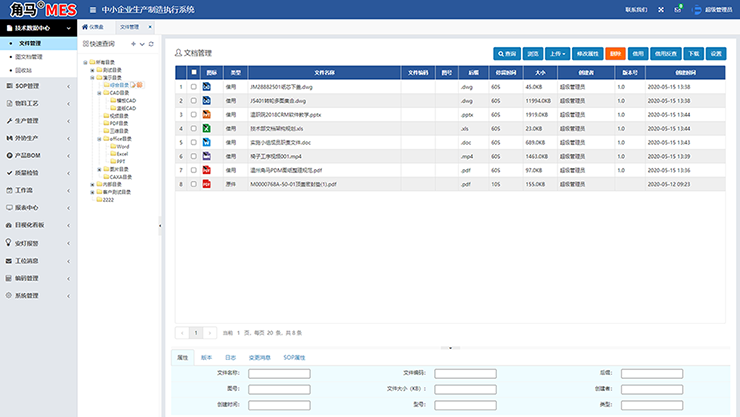Viewport: 740px width, 417px height.
Task: Click the Excel file icon in row 4
Action: (x=207, y=129)
